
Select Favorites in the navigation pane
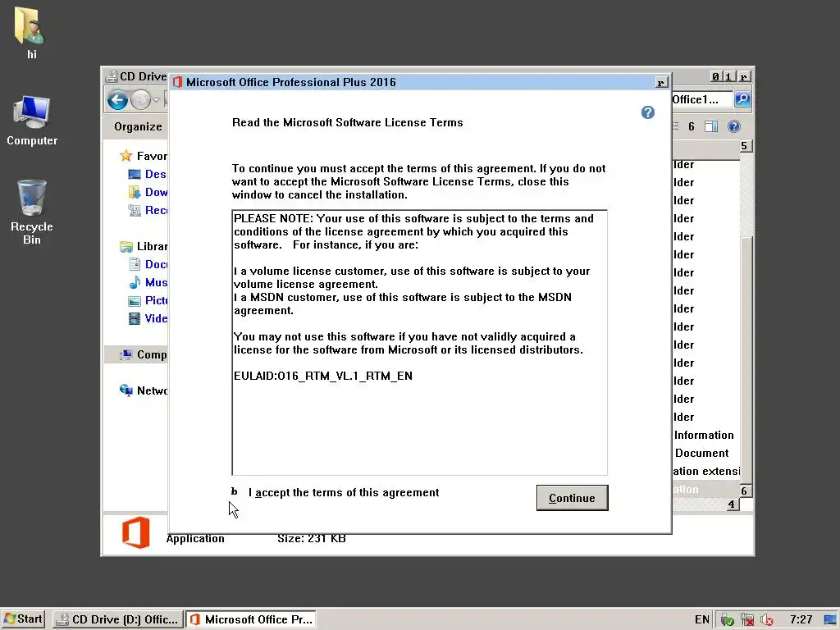tap(144, 156)
